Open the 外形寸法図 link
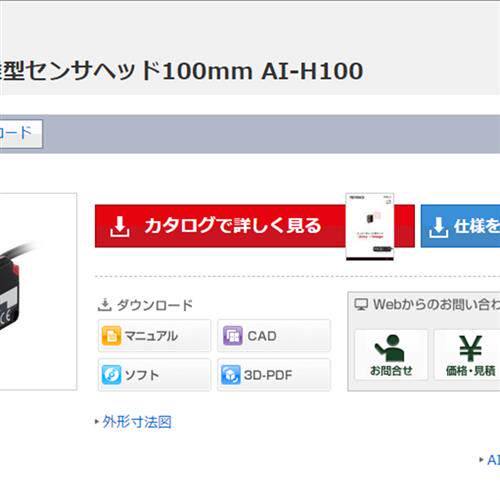The width and height of the screenshot is (500, 500). pos(137,422)
